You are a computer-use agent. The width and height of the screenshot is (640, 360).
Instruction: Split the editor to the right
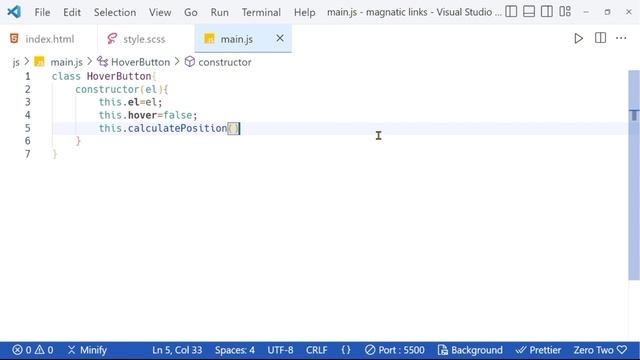pos(600,38)
